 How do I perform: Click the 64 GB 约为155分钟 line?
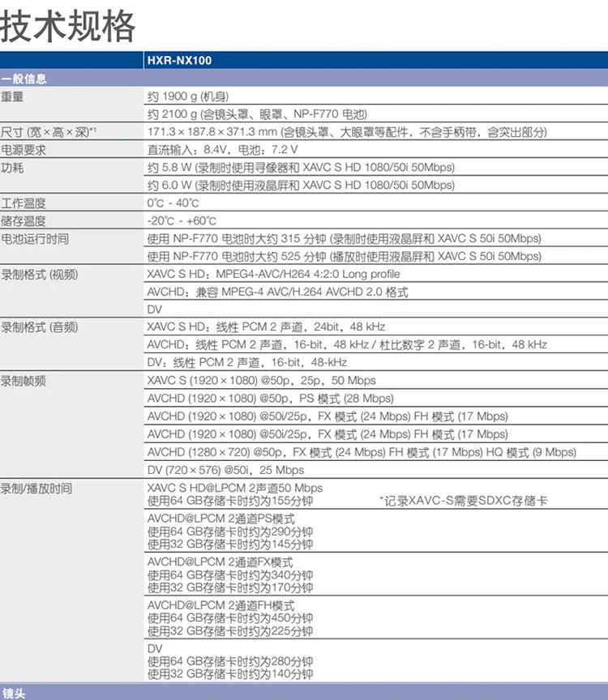pyautogui.click(x=230, y=501)
